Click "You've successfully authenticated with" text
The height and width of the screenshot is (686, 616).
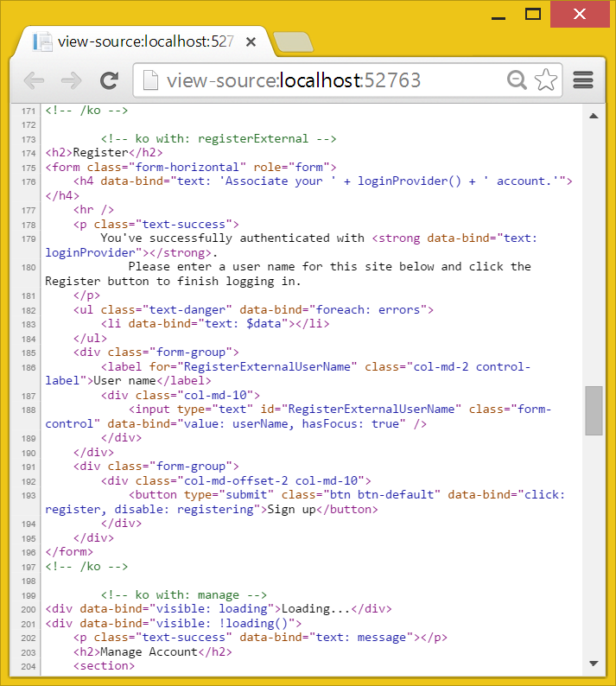coord(232,238)
